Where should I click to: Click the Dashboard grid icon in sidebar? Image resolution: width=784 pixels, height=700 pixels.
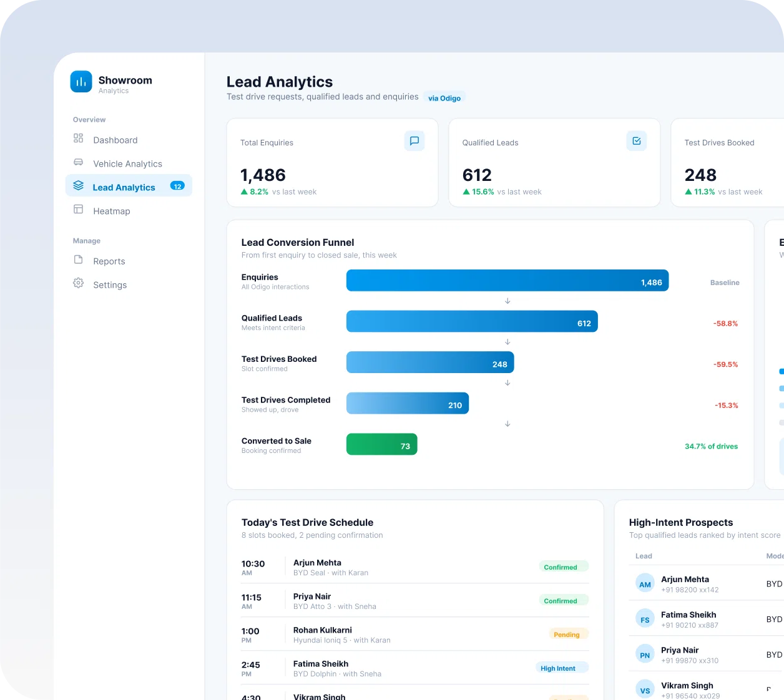pos(78,138)
